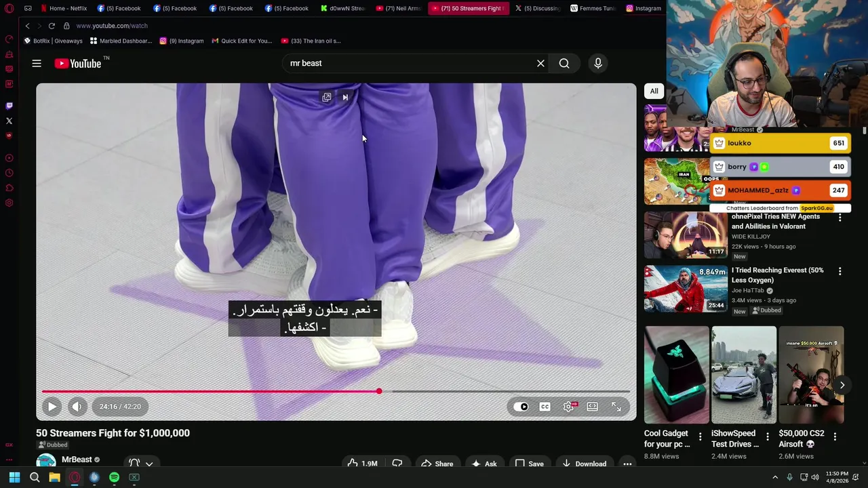
Task: Open the Everest video thumbnail
Action: click(x=685, y=289)
